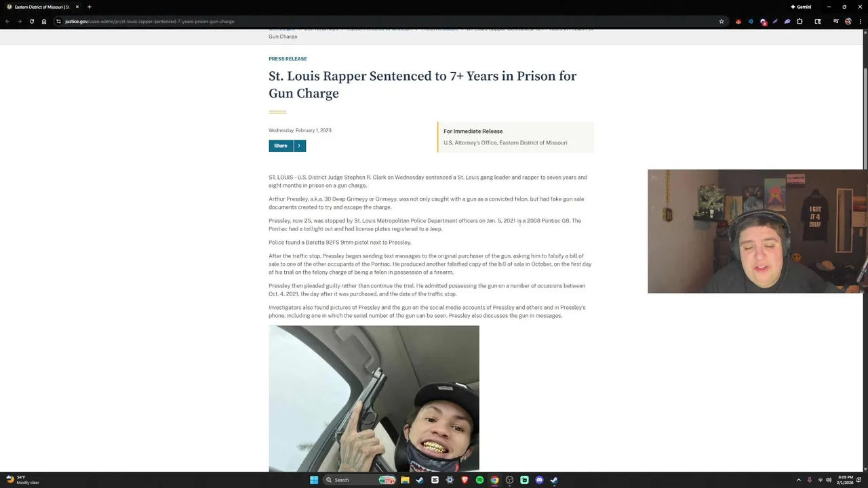This screenshot has width=868, height=488.
Task: Open the Windows Start menu
Action: (314, 480)
